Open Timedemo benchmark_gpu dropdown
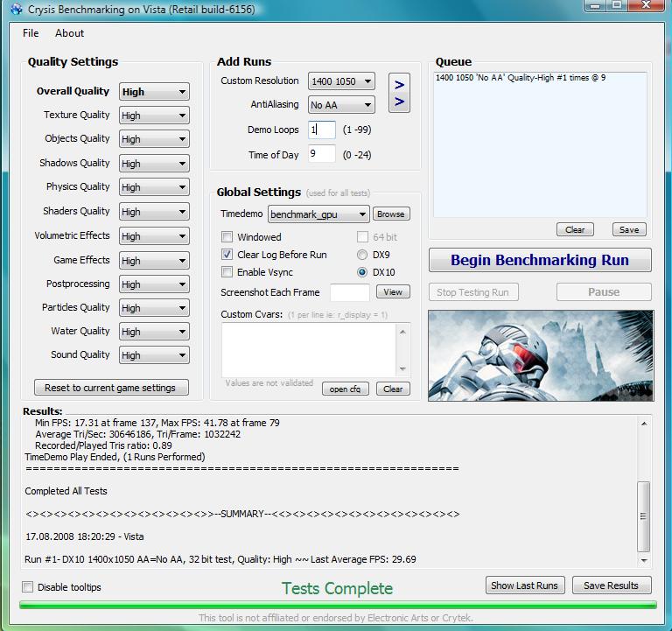This screenshot has height=631, width=672. coord(318,214)
